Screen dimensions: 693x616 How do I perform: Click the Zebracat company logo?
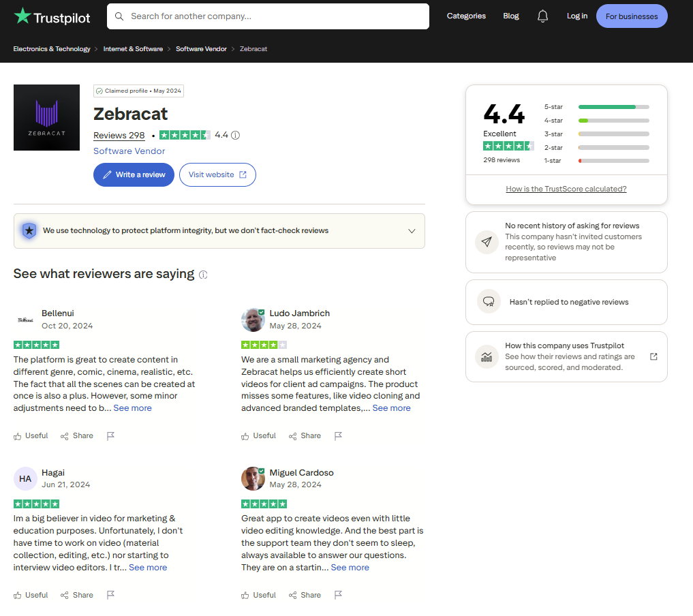46,117
